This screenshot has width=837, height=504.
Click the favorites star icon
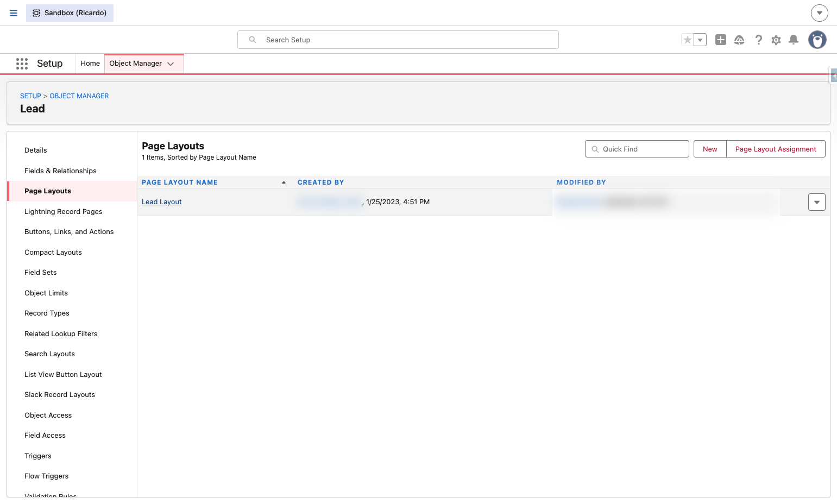pos(688,40)
